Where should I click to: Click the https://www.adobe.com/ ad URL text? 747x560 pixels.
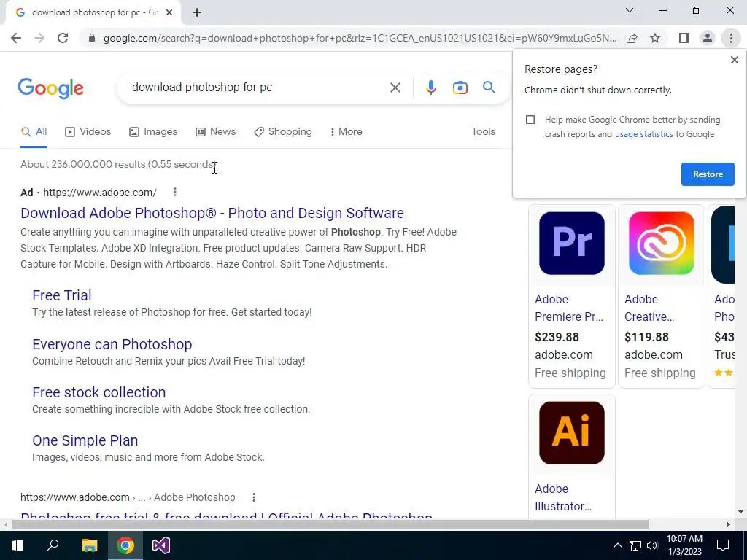(100, 192)
